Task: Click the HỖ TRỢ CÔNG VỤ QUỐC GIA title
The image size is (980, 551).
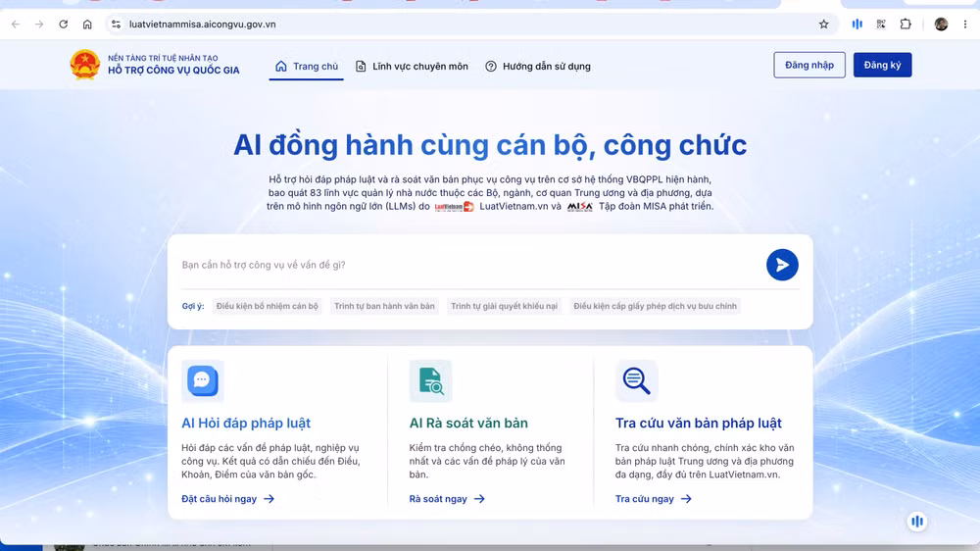Action: coord(173,70)
